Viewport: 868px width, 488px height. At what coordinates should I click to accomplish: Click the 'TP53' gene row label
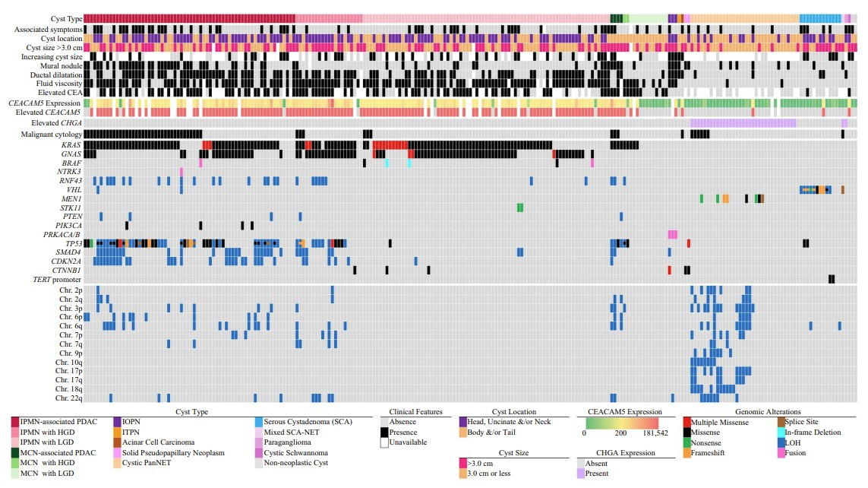(x=74, y=244)
